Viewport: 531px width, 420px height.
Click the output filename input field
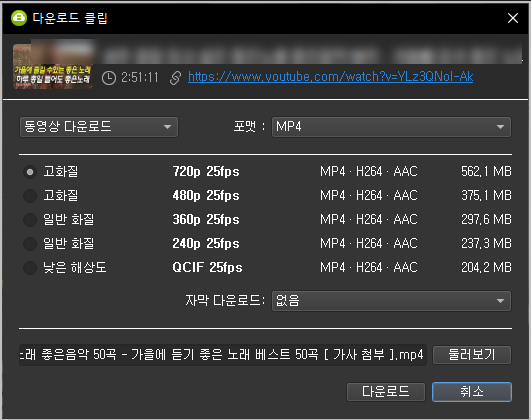click(x=222, y=355)
